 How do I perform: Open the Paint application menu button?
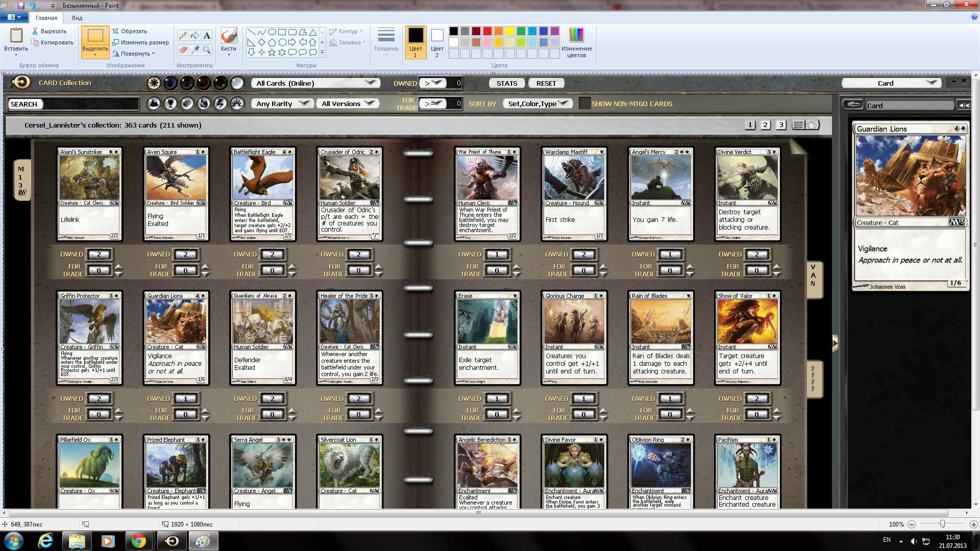point(14,17)
